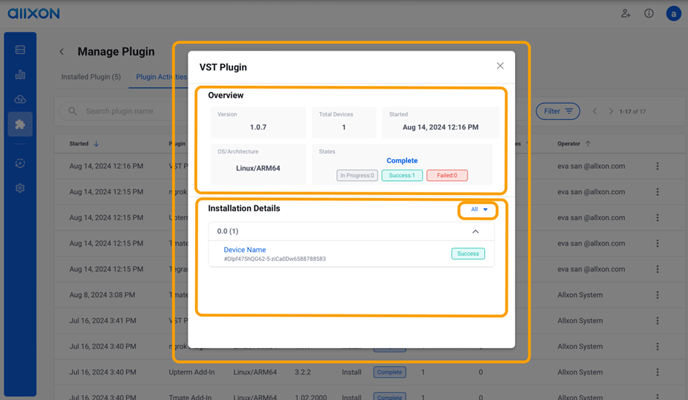Open the cloud download sidebar icon
The width and height of the screenshot is (688, 400).
(20, 100)
